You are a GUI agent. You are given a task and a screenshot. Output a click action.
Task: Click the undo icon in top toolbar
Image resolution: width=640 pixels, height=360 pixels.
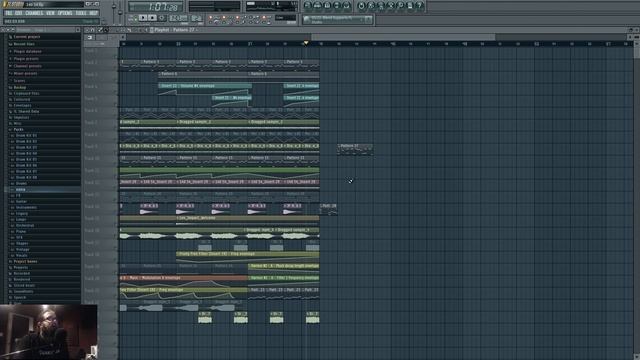click(x=361, y=6)
